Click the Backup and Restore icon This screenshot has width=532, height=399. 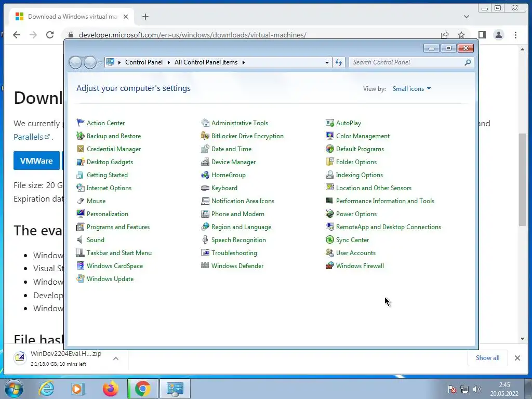coord(81,136)
